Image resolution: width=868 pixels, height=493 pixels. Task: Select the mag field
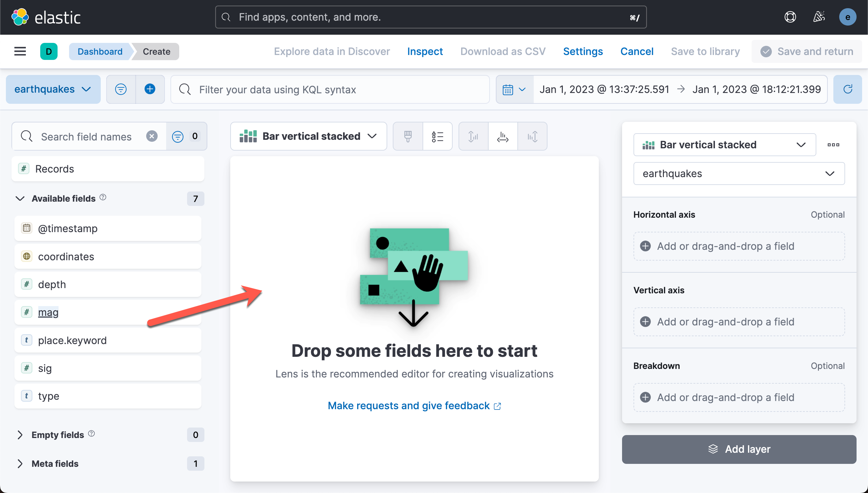48,312
